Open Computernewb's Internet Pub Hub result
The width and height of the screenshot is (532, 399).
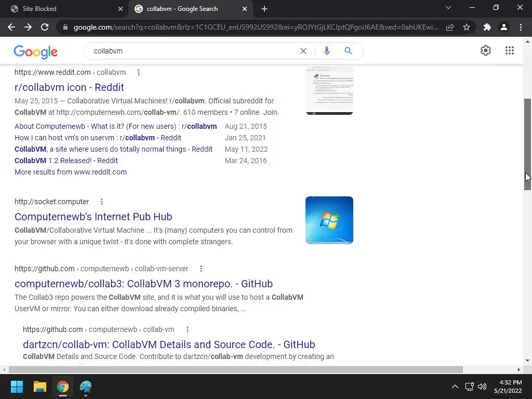pyautogui.click(x=94, y=217)
